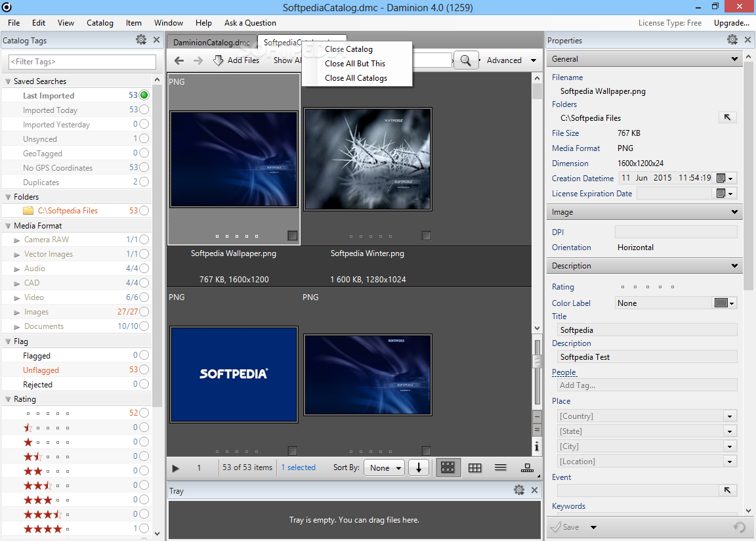
Task: Select the SOFTPEDIA logo thumbnail
Action: point(234,375)
